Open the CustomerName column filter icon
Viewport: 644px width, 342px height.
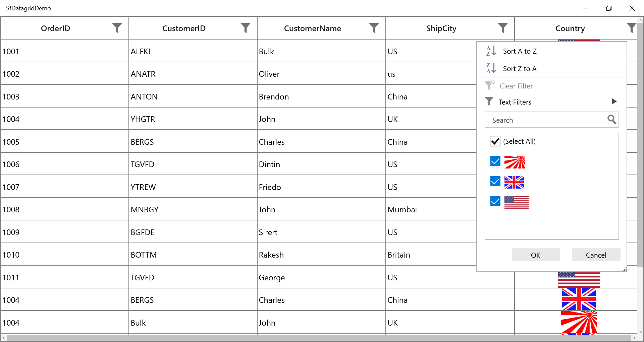(x=374, y=28)
